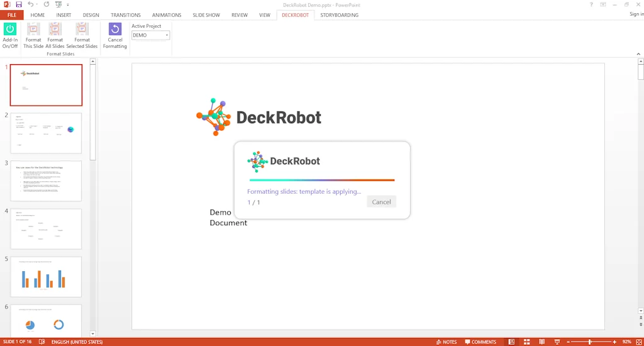This screenshot has height=346, width=644.
Task: Switch to the HOME tab
Action: tap(37, 15)
